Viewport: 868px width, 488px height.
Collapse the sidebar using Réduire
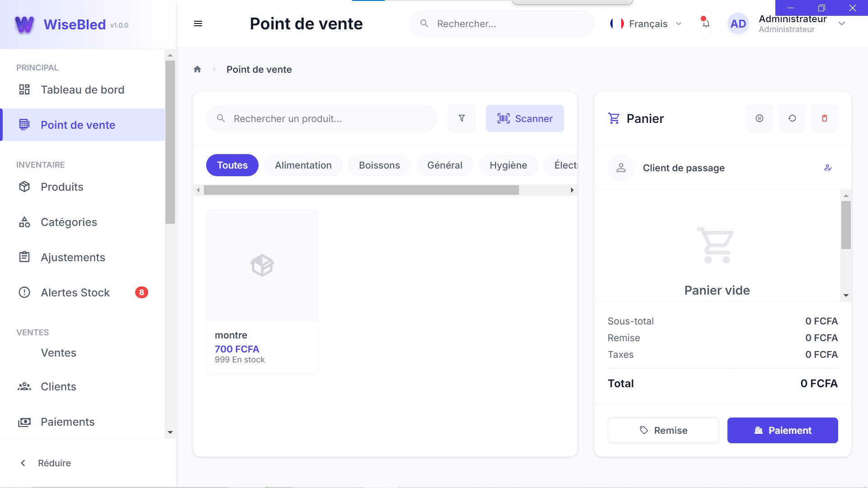pos(54,463)
